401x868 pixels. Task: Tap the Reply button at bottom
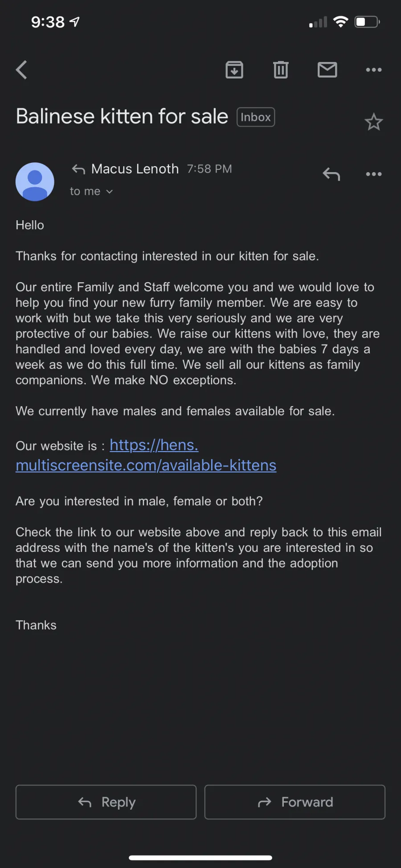[x=106, y=802]
